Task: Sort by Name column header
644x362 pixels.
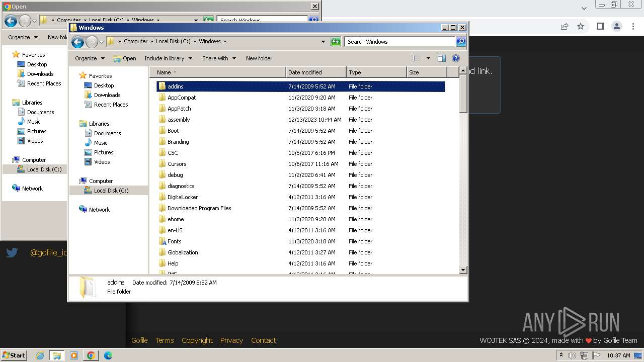Action: (x=218, y=72)
